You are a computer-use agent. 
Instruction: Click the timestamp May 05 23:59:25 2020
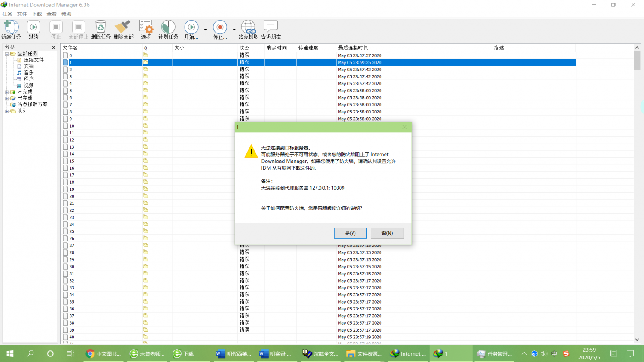click(359, 63)
